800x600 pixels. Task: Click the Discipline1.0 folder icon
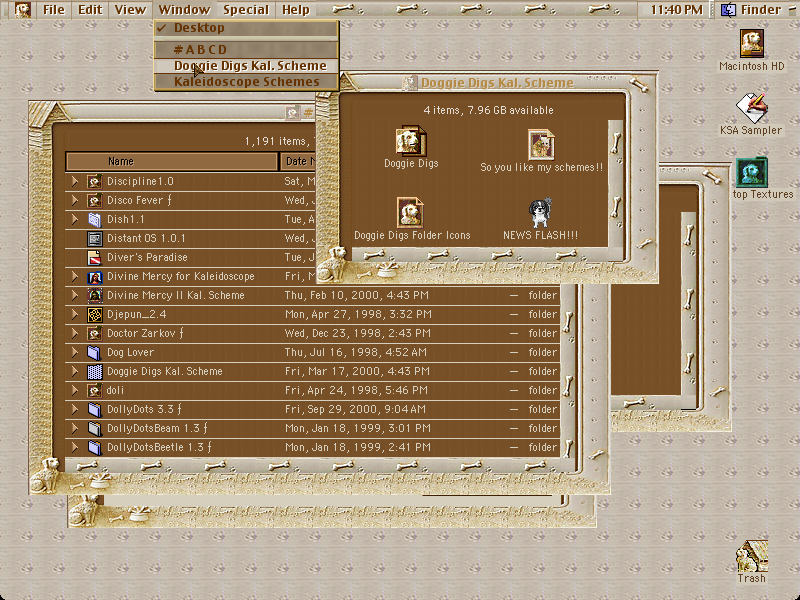94,181
